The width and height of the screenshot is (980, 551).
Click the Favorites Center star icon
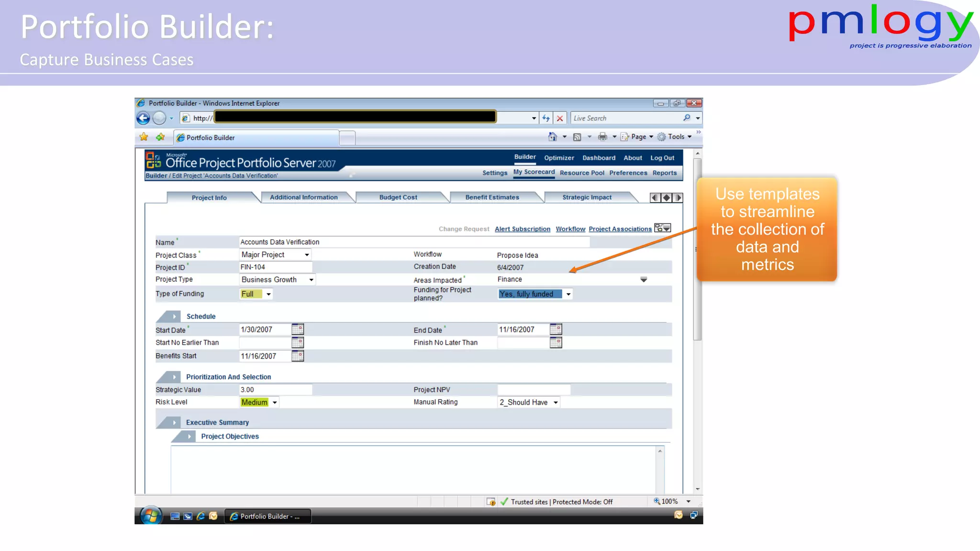click(144, 137)
